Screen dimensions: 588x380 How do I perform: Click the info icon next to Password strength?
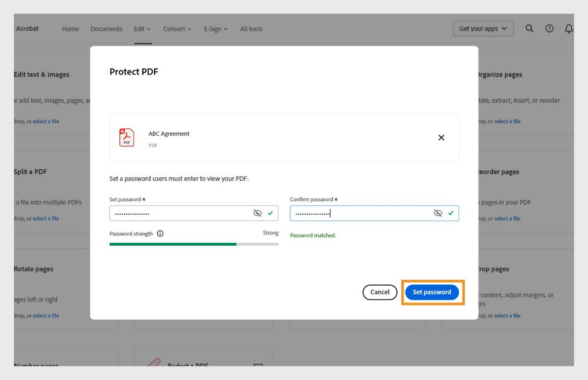click(160, 233)
